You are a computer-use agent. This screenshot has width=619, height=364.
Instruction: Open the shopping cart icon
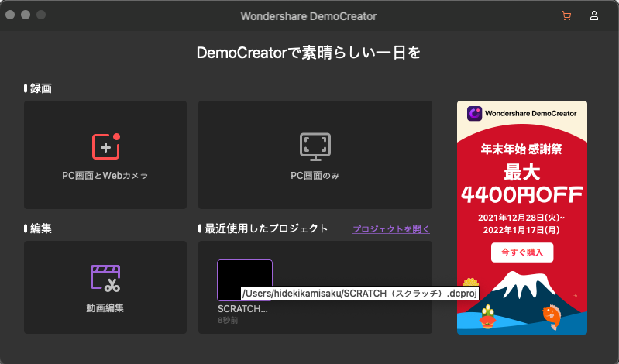tap(566, 15)
